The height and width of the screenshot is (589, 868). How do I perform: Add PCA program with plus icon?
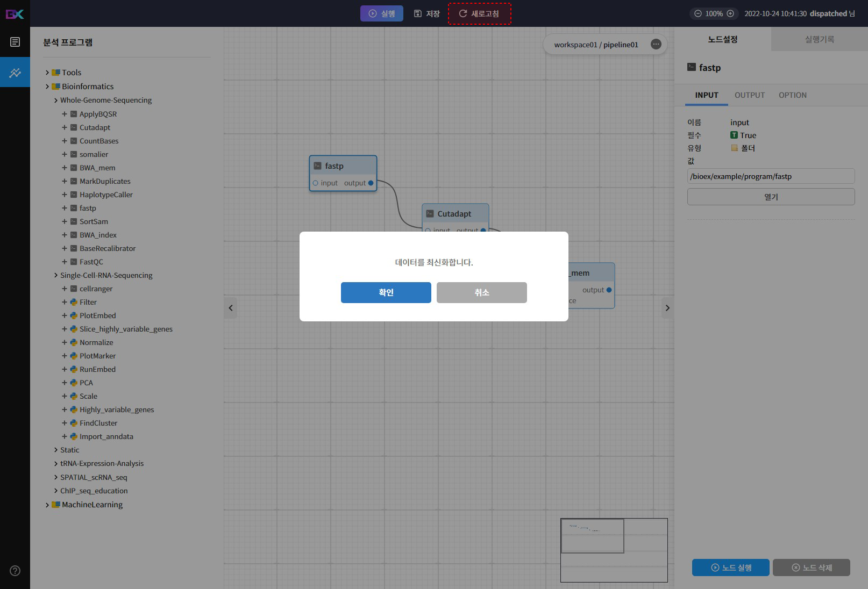(x=65, y=383)
